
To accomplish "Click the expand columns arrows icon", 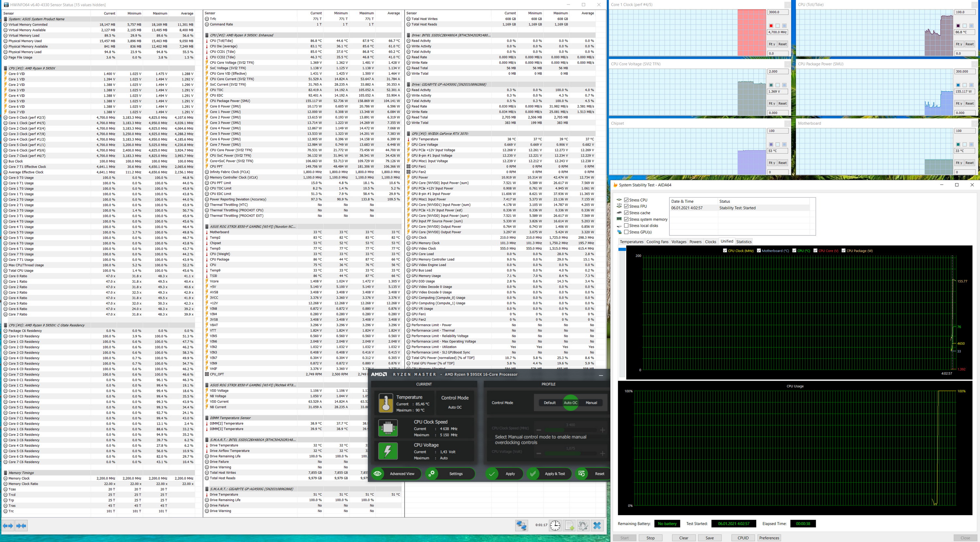I will tap(8, 526).
